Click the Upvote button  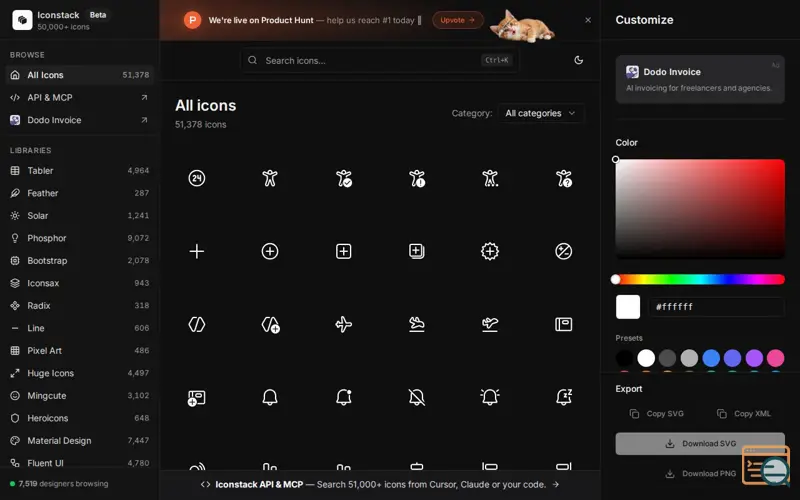coord(458,20)
